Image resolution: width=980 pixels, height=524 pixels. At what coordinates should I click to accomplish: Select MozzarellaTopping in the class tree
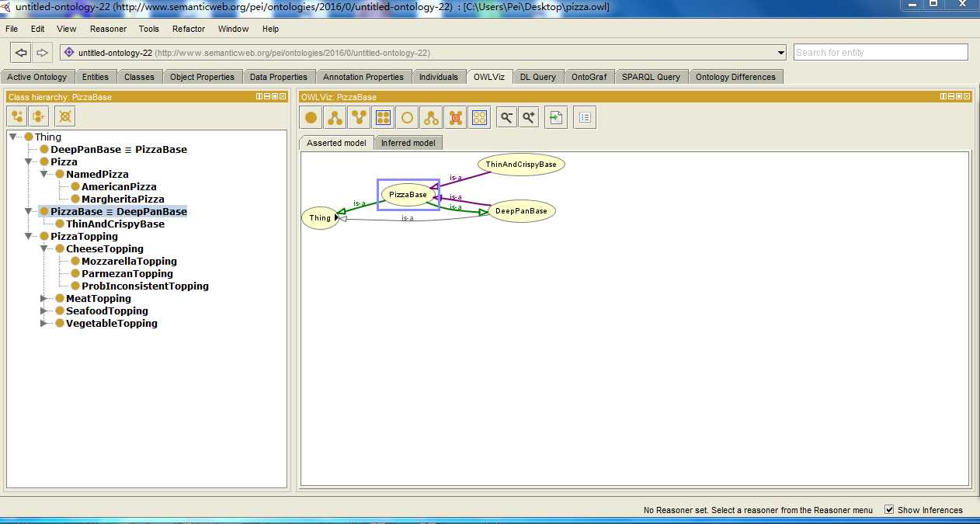click(129, 261)
